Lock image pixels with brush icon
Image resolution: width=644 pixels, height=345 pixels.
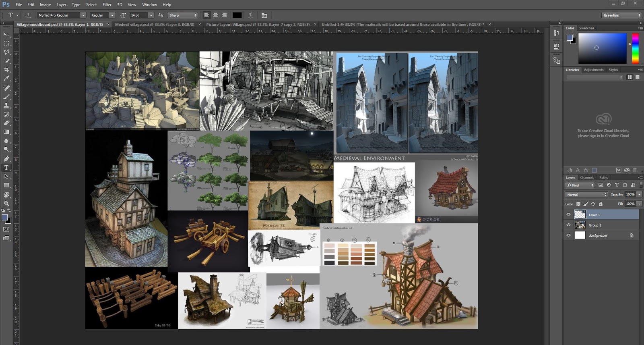586,204
